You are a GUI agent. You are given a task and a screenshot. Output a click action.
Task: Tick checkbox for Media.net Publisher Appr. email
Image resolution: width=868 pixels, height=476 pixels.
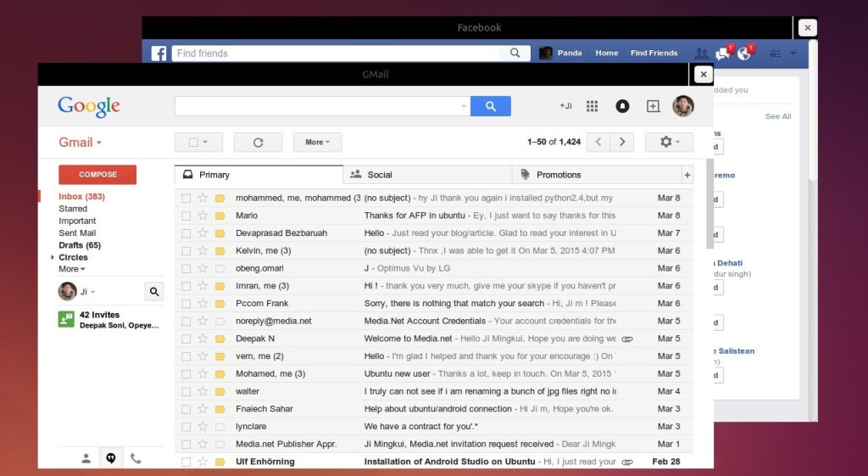pyautogui.click(x=186, y=445)
